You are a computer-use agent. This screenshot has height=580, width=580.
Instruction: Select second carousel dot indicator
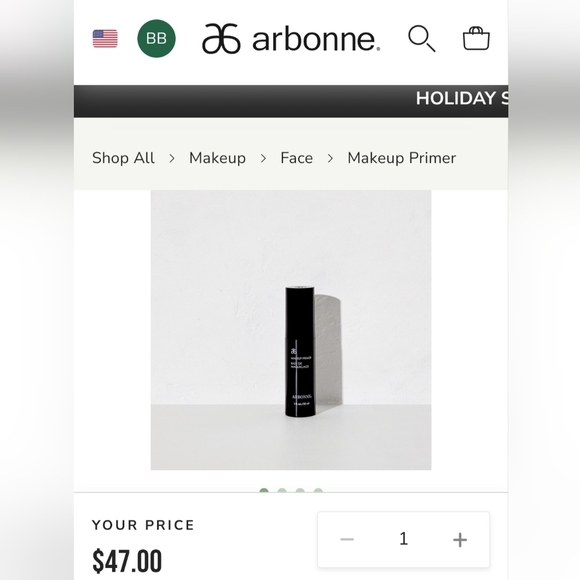pos(282,490)
